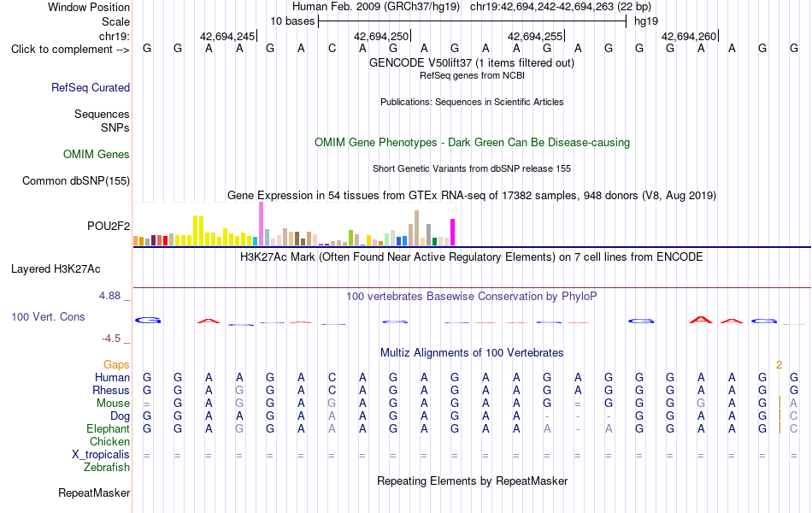Click the OMIM Gene Phenotypes green title
Image resolution: width=812 pixels, height=513 pixels.
(x=473, y=143)
